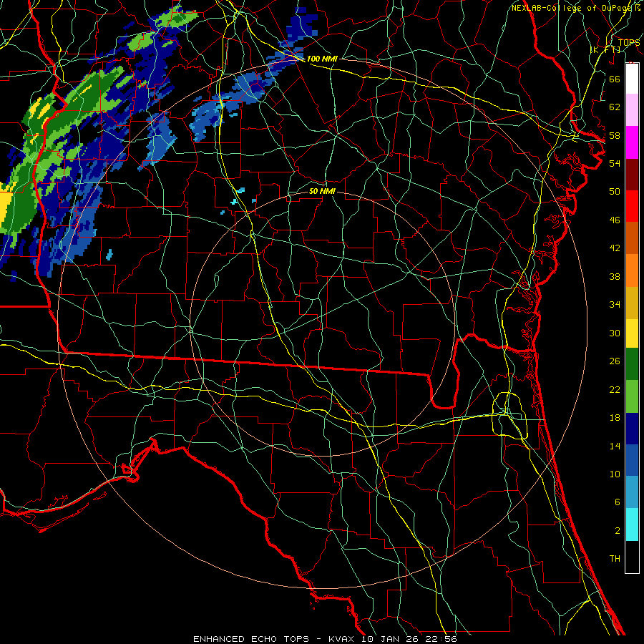Click the '54' legend value
Image resolution: width=644 pixels, height=644 pixels.
615,163
